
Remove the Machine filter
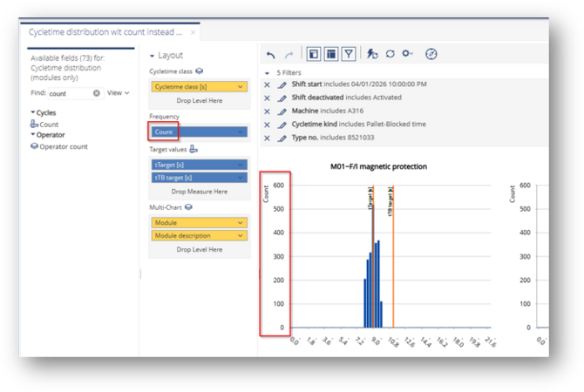[267, 112]
